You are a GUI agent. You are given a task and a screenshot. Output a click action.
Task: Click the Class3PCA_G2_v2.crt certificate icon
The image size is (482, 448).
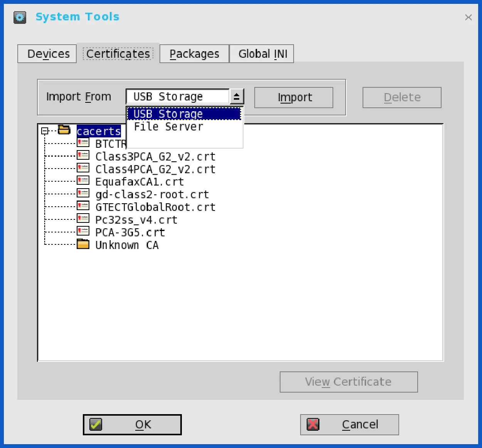click(x=83, y=155)
